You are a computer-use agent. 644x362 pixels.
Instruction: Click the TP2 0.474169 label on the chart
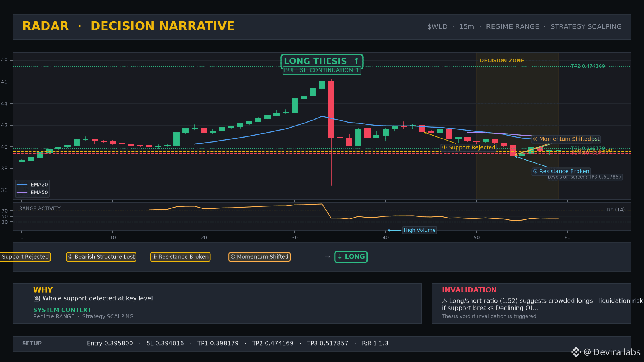point(588,66)
